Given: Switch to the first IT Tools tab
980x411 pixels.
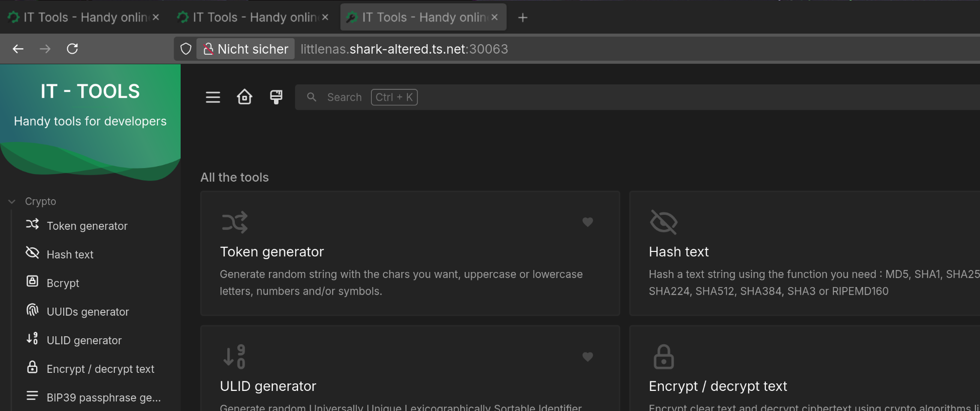Looking at the screenshot, I should coord(80,18).
